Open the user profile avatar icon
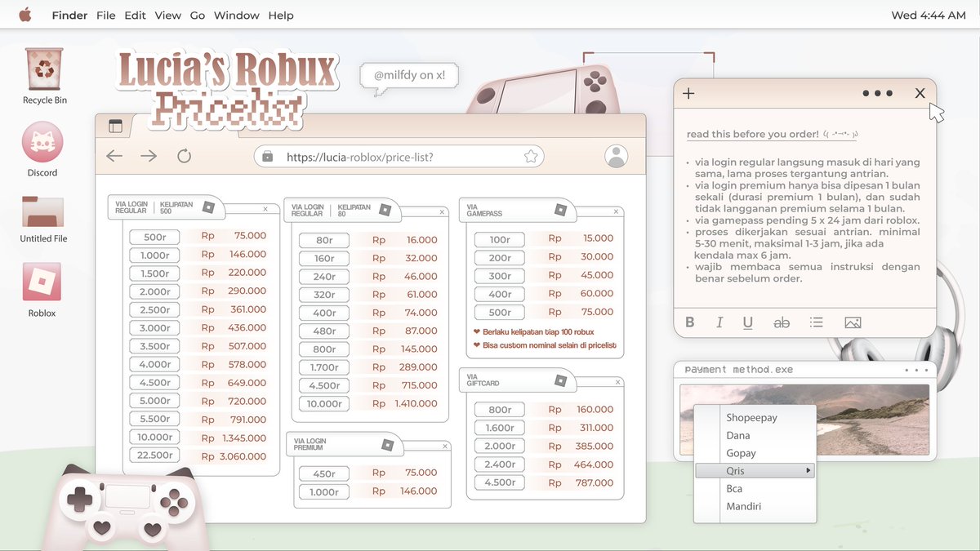This screenshot has width=980, height=551. pyautogui.click(x=617, y=156)
